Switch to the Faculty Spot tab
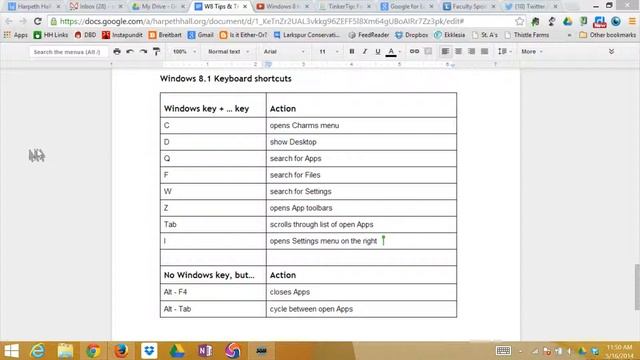 point(468,7)
